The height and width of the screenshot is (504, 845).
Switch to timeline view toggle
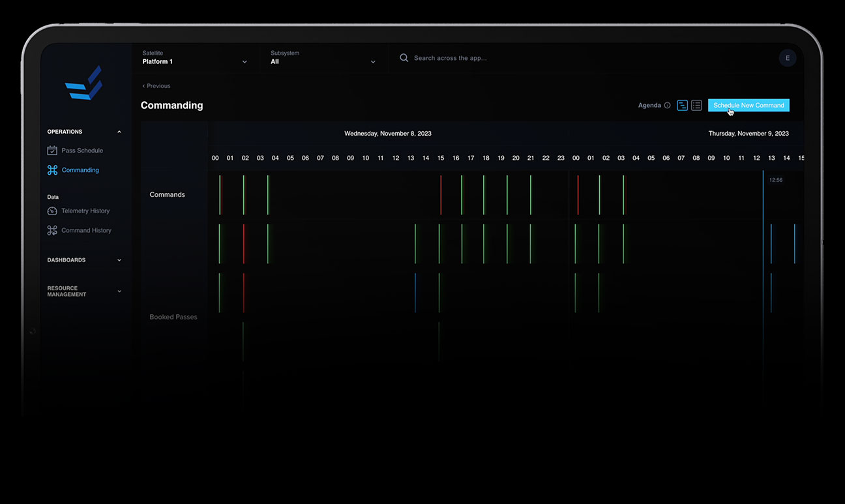(682, 106)
